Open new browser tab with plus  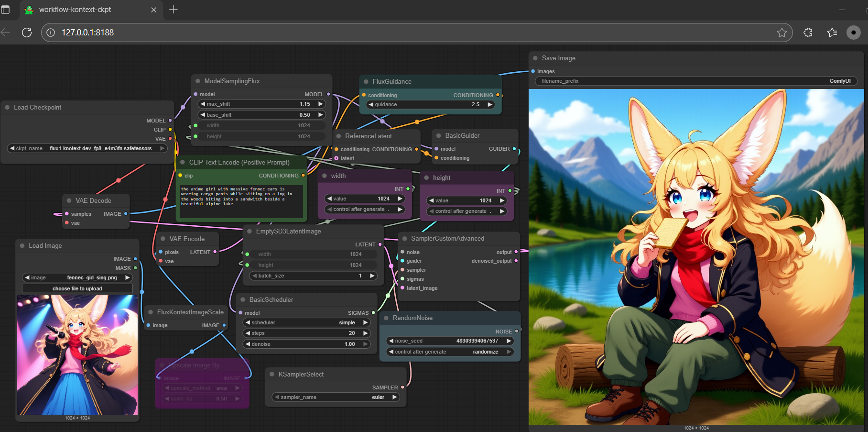174,10
